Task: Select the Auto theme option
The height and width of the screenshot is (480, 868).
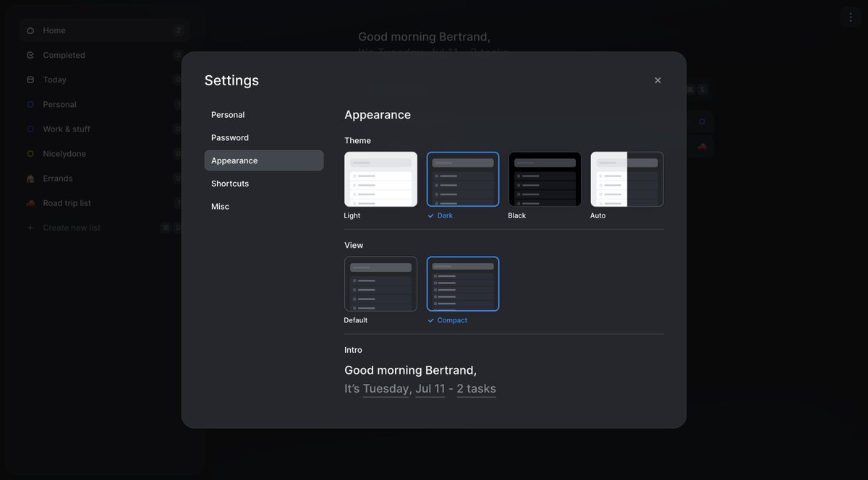Action: (626, 179)
